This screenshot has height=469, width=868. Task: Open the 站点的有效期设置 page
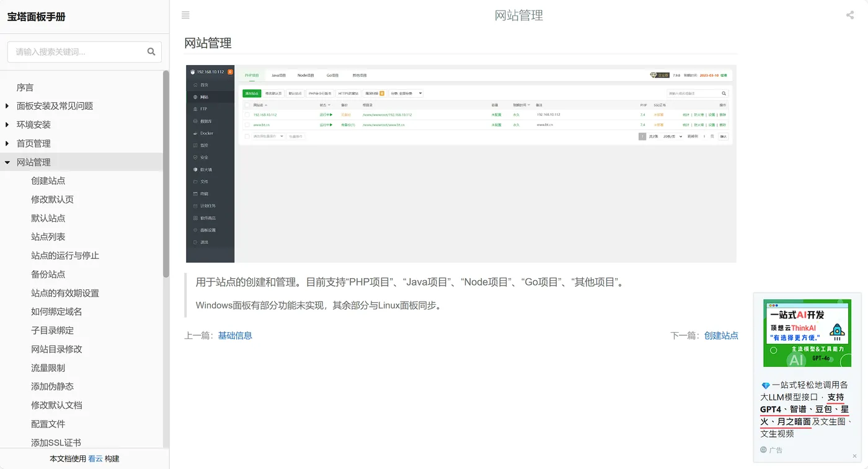point(65,293)
